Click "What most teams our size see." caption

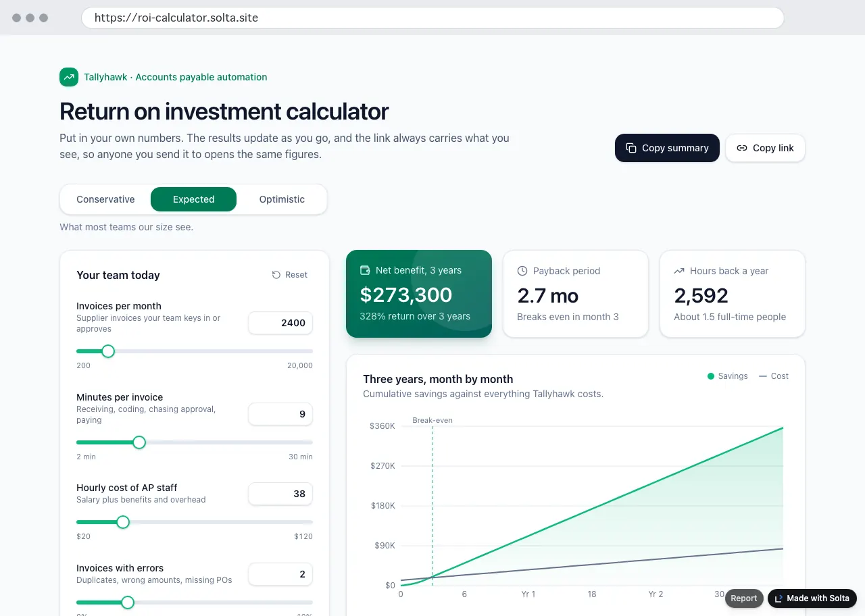[x=126, y=227]
